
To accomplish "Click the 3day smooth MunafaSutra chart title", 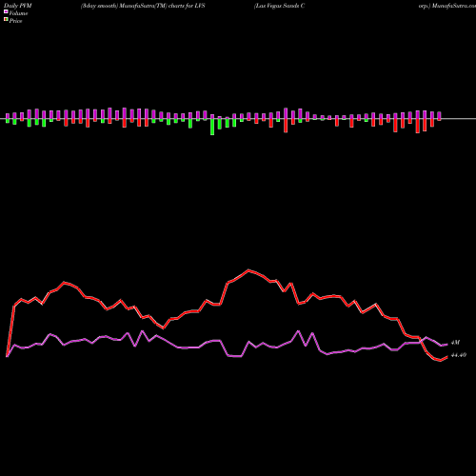I will (x=143, y=6).
